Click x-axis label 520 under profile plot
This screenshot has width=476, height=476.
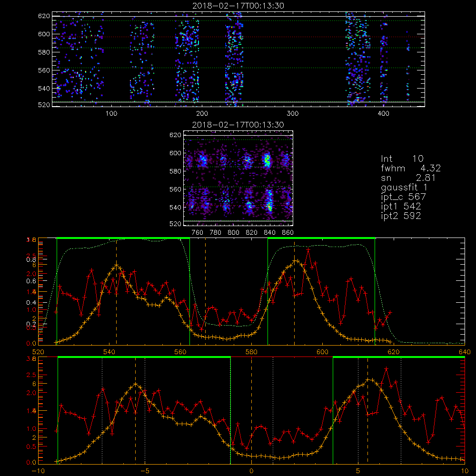(x=38, y=352)
